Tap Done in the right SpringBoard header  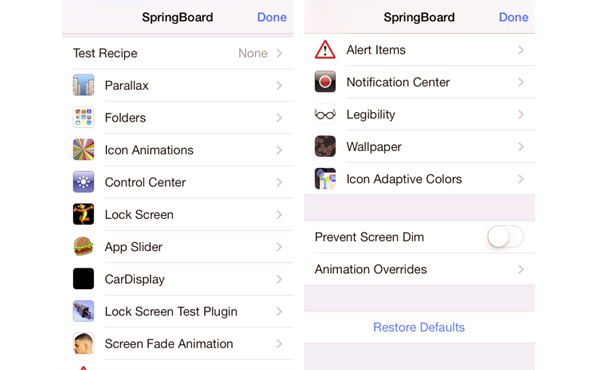[514, 17]
